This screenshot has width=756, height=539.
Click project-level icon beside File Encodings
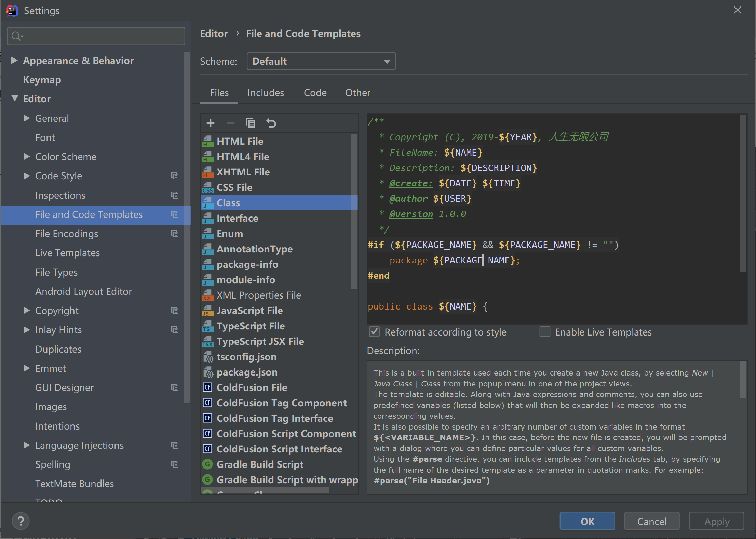point(175,234)
